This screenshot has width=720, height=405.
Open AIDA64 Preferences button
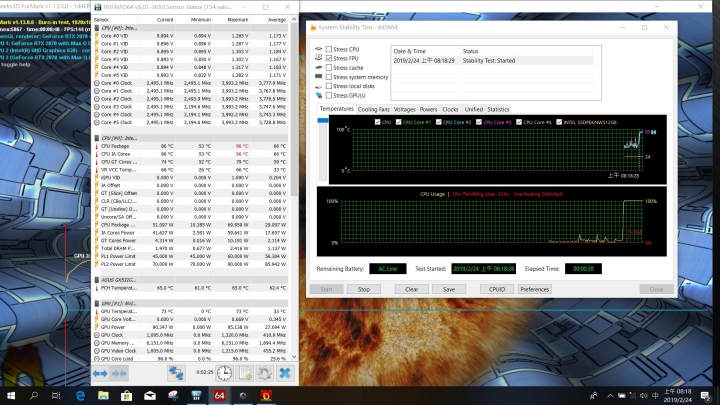534,289
